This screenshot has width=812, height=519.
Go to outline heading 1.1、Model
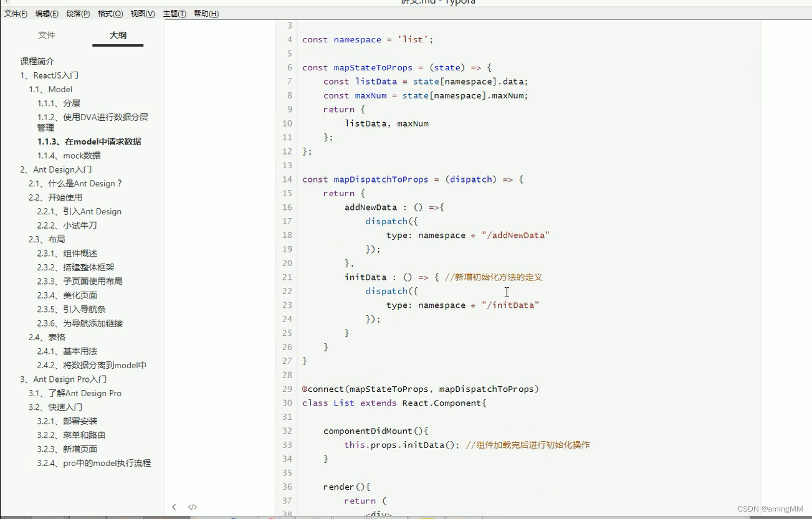point(50,89)
